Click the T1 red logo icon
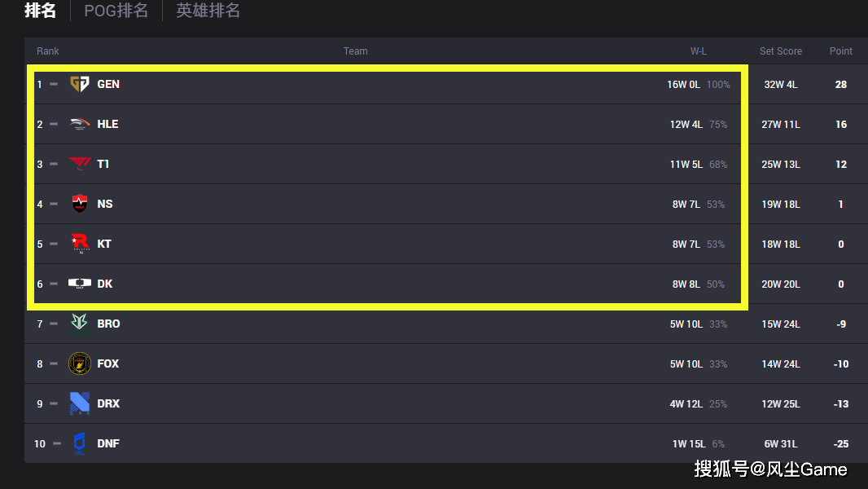Viewport: 868px width, 489px height. click(x=80, y=164)
